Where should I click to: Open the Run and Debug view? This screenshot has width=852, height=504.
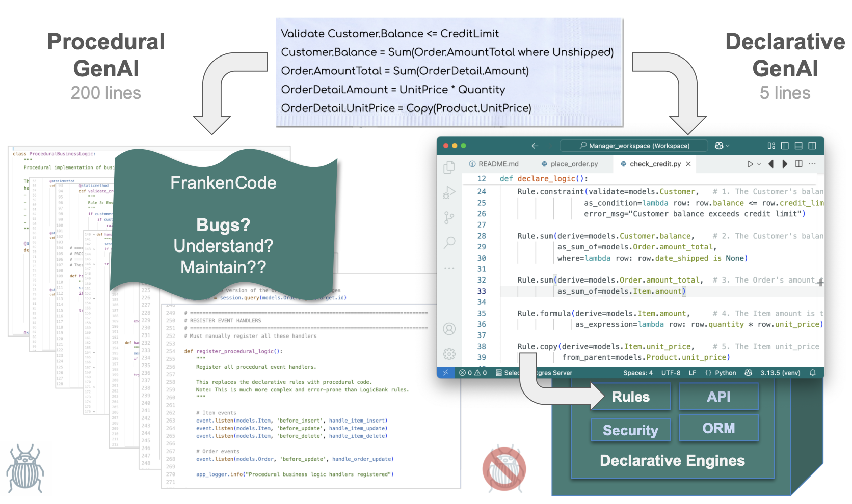point(449,192)
